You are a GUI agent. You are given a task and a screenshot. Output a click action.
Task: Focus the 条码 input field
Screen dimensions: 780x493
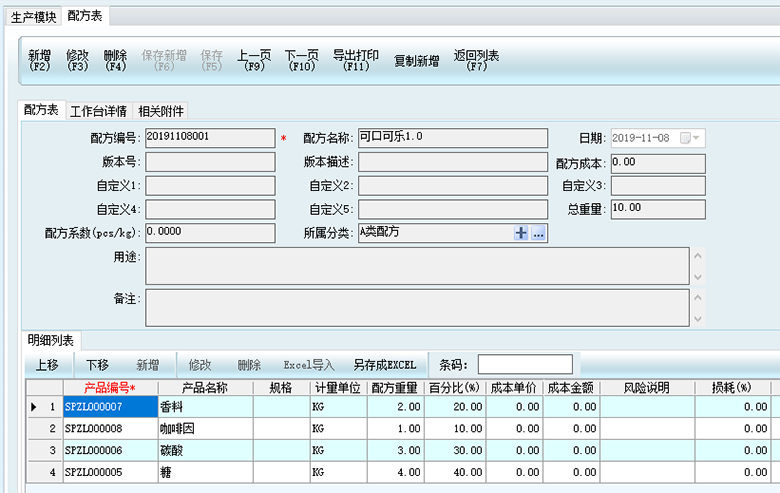coord(525,365)
